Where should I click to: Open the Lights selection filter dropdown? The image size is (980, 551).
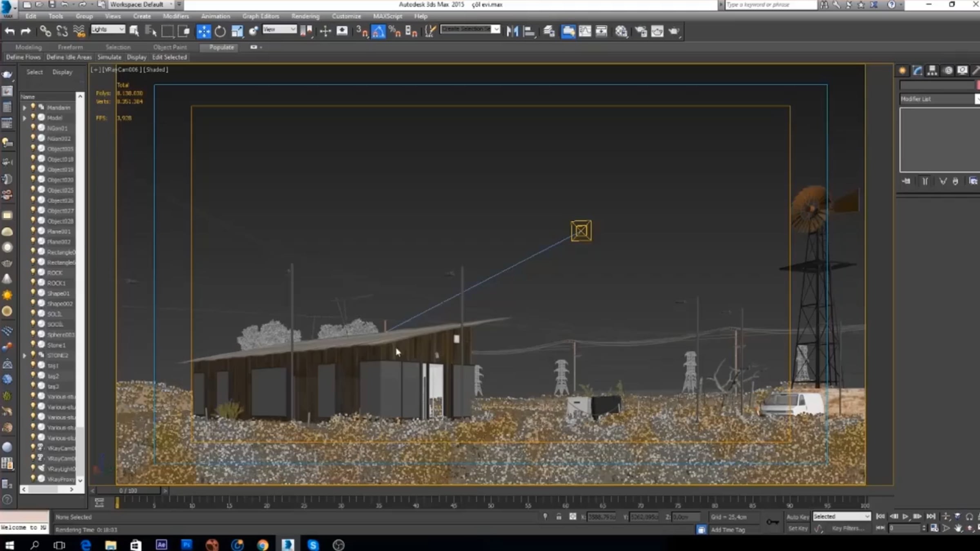tap(108, 29)
